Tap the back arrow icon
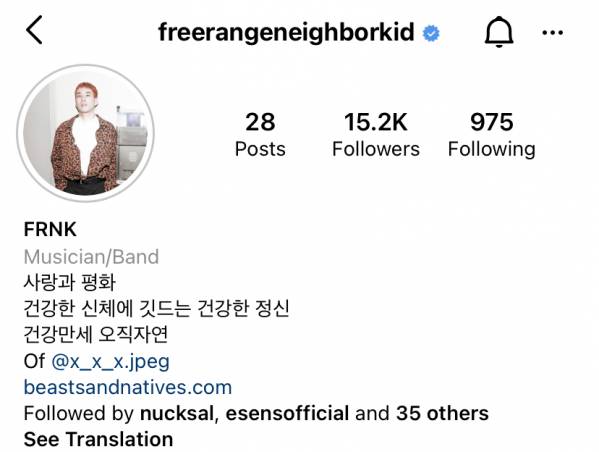The image size is (599, 452). [x=34, y=30]
